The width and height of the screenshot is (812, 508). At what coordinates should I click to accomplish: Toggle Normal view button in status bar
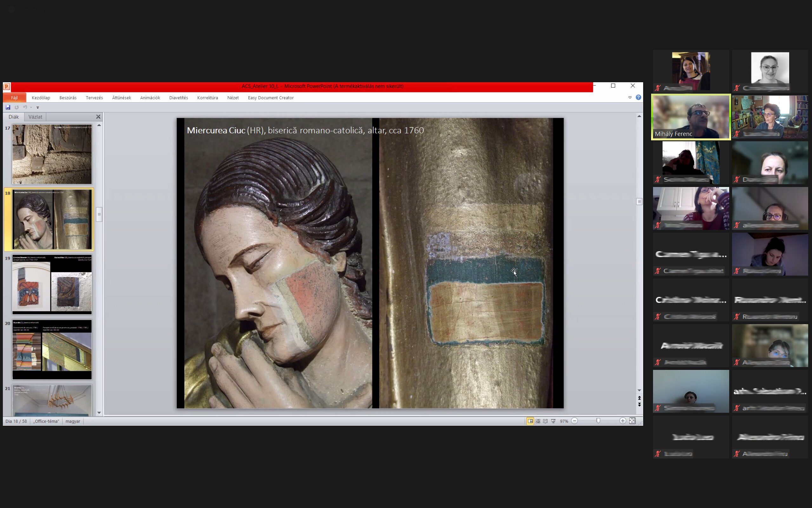point(530,421)
